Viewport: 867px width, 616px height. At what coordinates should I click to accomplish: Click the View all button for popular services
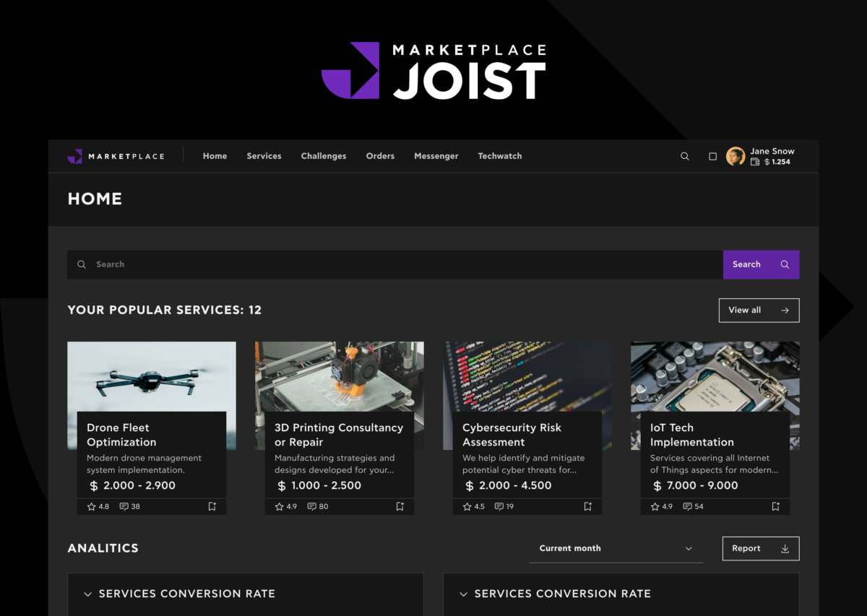click(x=759, y=310)
